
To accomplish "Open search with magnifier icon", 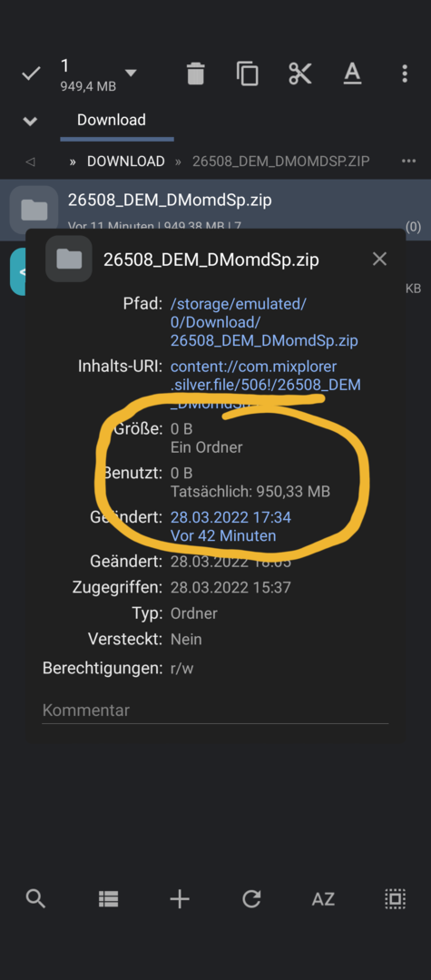I will pyautogui.click(x=35, y=899).
